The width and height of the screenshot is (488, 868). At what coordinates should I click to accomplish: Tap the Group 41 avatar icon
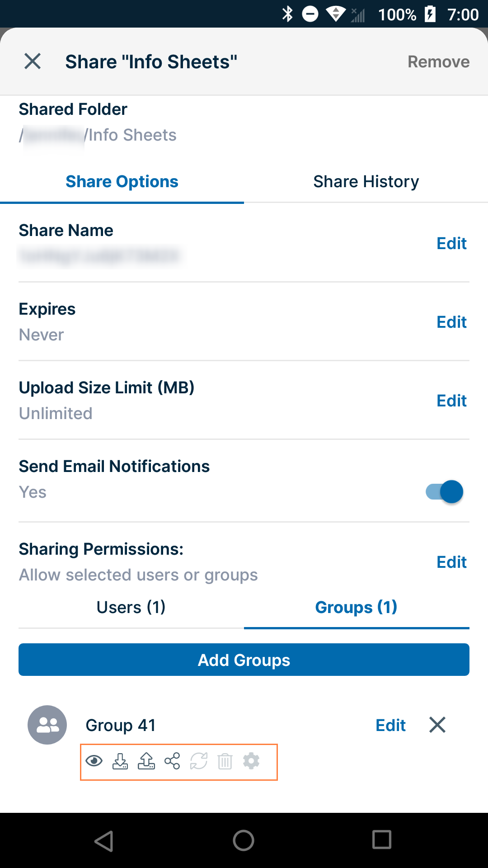point(47,725)
